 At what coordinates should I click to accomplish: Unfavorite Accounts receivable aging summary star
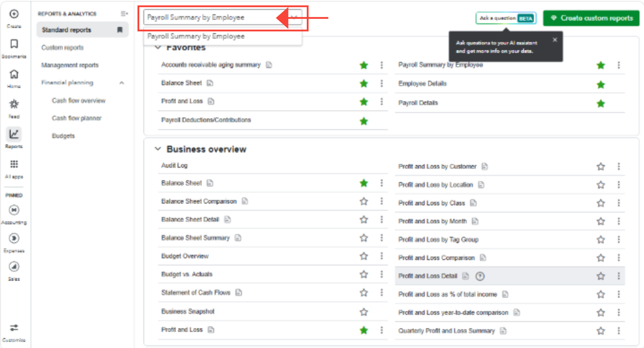coord(364,65)
